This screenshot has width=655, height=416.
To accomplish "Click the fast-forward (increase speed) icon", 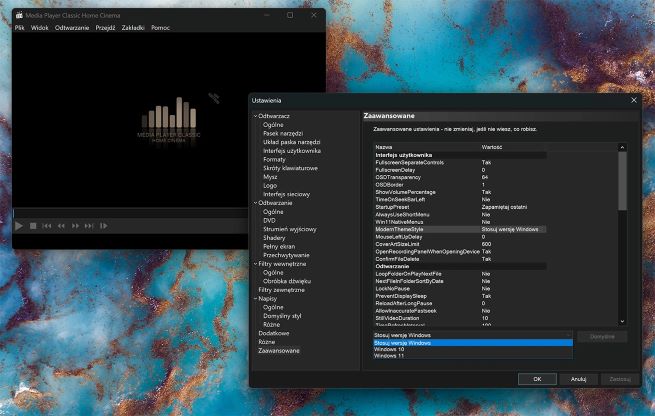I will (75, 226).
